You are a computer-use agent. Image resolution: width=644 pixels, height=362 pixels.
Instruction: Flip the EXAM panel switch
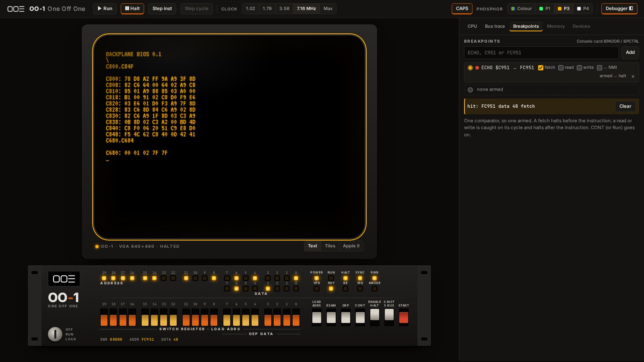point(331,317)
